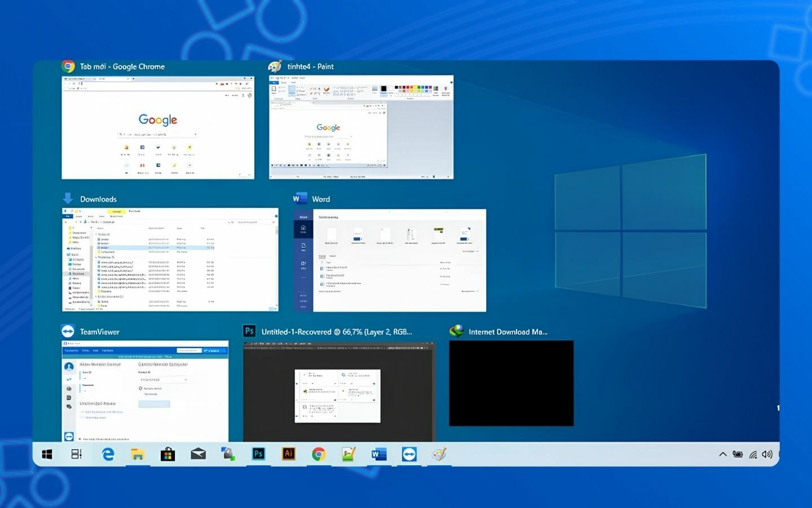
Task: Click the Task View taskbar icon
Action: tap(77, 454)
